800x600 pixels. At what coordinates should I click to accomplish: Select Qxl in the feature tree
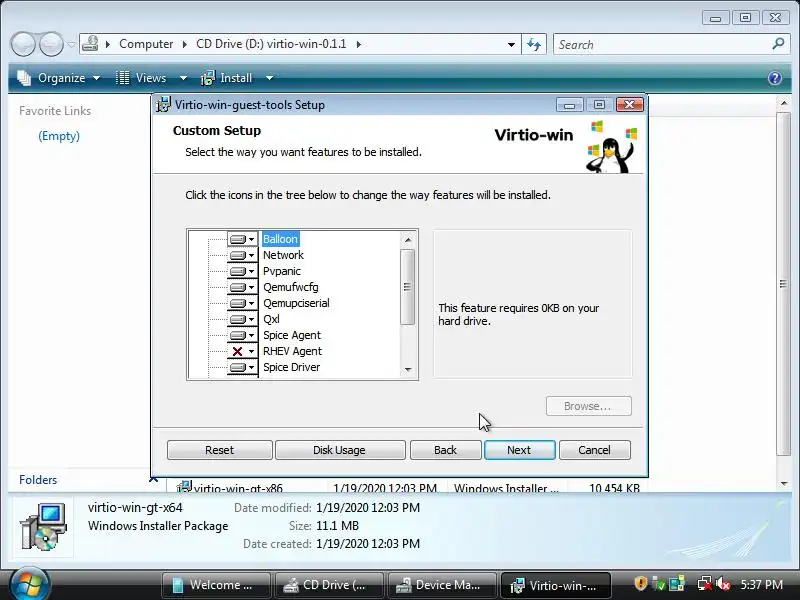tap(271, 319)
